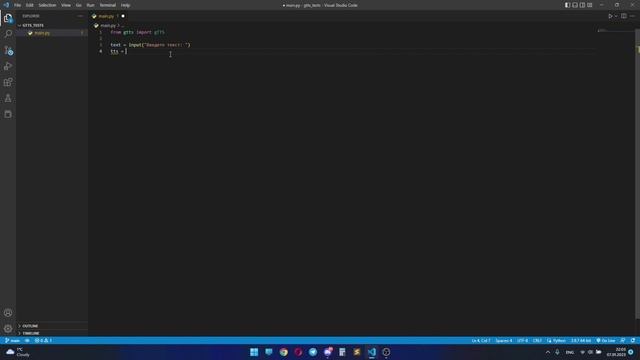Viewport: 640px width, 360px height.
Task: Open the Accounts menu icon
Action: [8, 313]
